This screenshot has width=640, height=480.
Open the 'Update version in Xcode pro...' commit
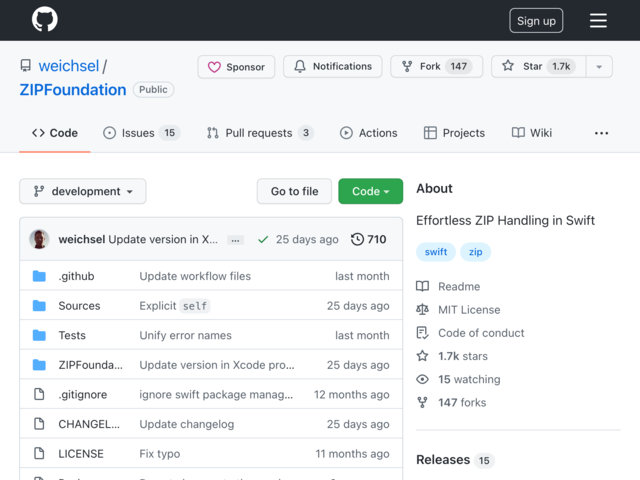tap(217, 365)
